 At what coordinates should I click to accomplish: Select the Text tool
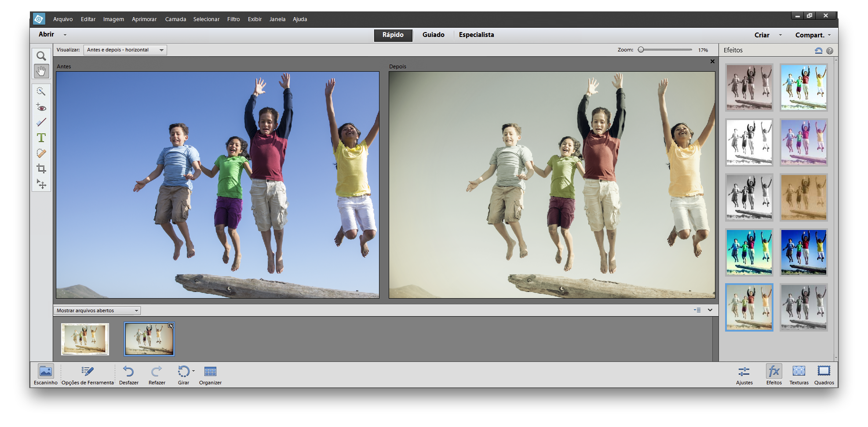point(41,138)
